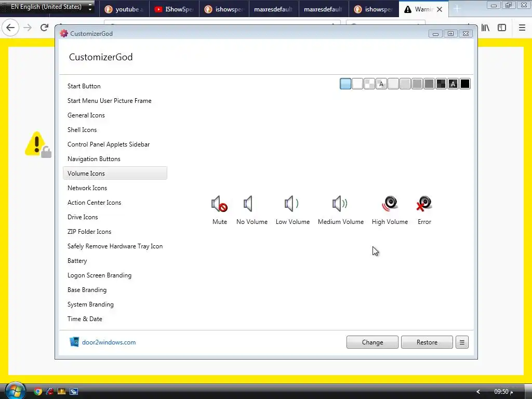
Task: Select the High Volume speaker icon
Action: (x=390, y=204)
